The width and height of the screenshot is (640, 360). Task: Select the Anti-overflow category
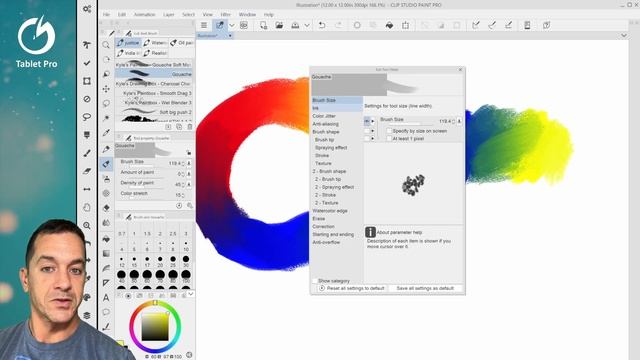[326, 242]
